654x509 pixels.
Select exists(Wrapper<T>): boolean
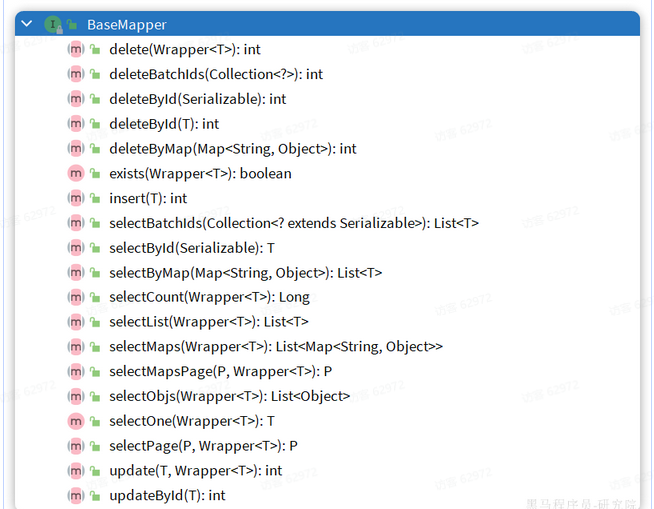click(x=200, y=174)
